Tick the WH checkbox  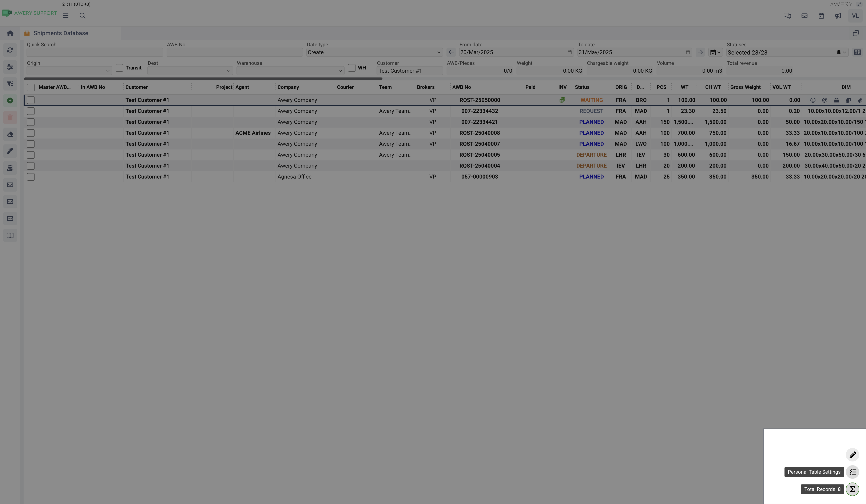[x=351, y=68]
